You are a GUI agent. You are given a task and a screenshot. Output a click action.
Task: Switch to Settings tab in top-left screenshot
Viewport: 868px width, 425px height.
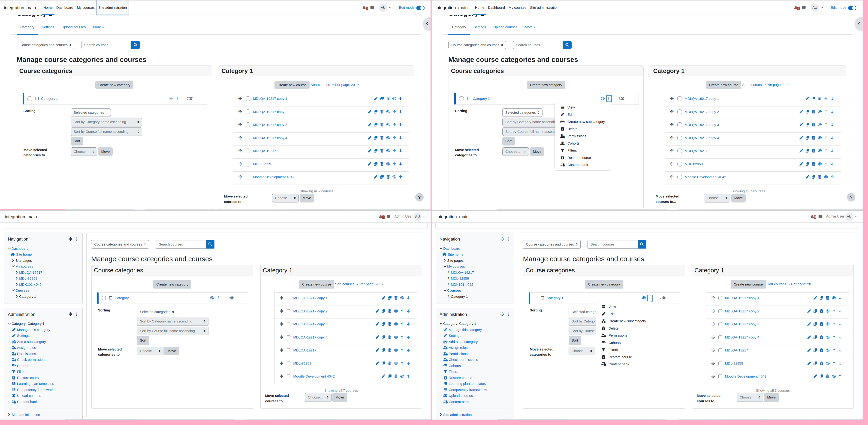pyautogui.click(x=48, y=27)
